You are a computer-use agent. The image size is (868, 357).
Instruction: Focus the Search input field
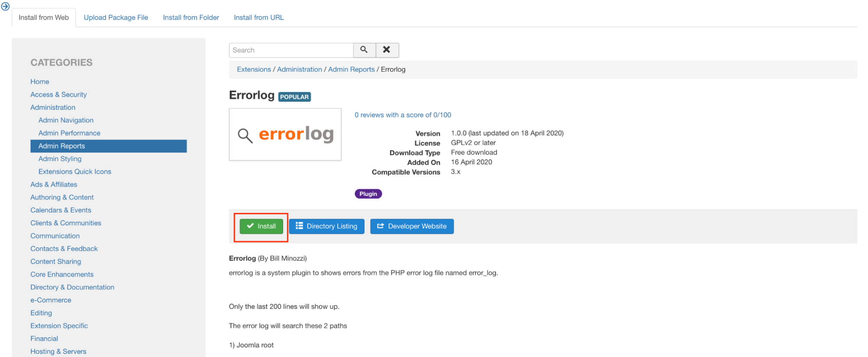[291, 50]
